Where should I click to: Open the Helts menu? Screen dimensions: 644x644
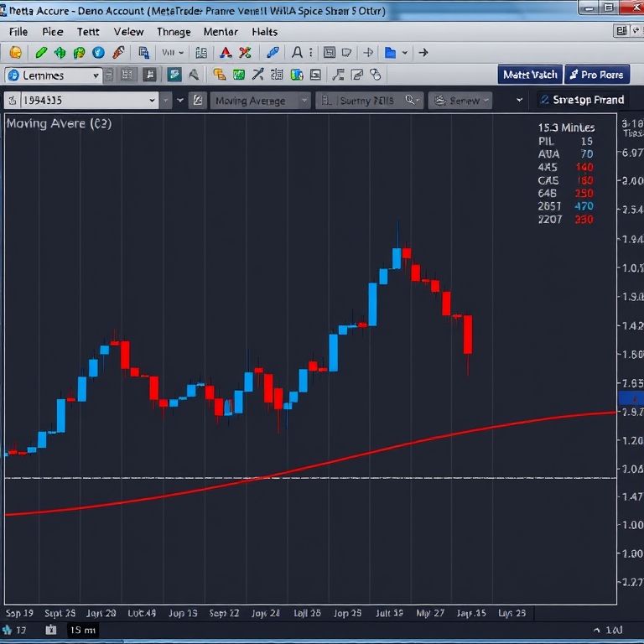point(265,32)
